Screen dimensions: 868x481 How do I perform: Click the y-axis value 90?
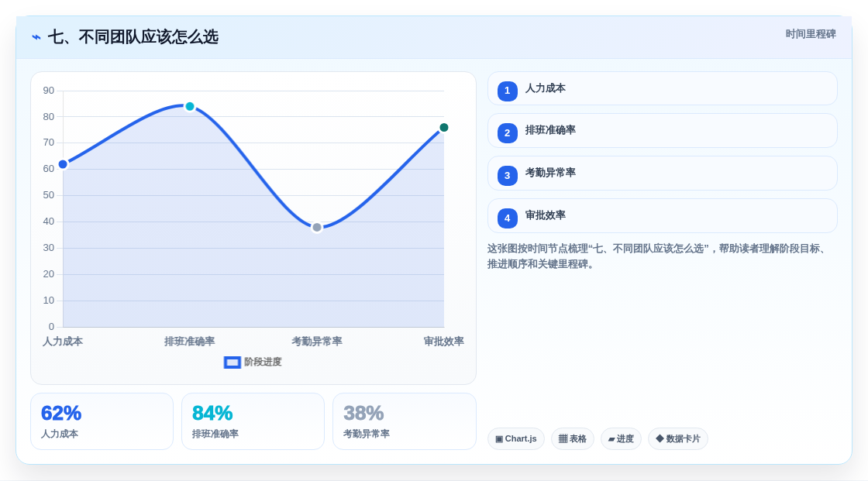tap(49, 91)
